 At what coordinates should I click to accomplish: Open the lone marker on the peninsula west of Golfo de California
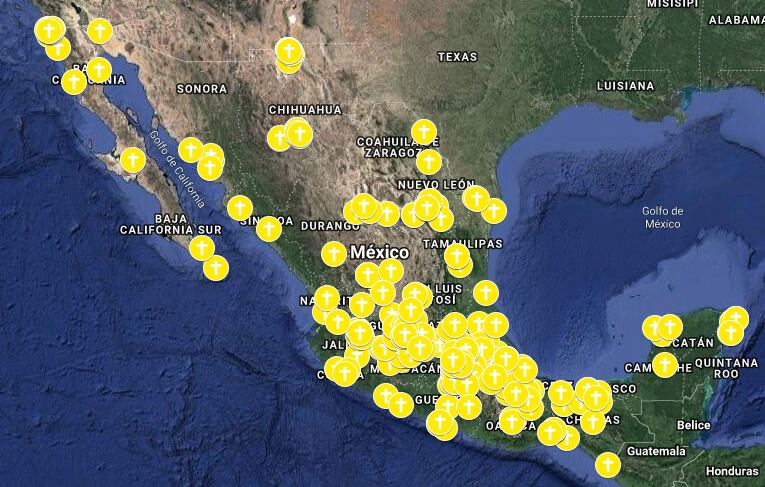(x=133, y=160)
